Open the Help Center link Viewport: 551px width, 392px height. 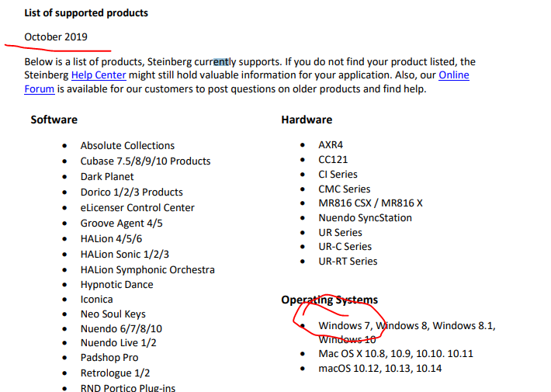pyautogui.click(x=99, y=75)
